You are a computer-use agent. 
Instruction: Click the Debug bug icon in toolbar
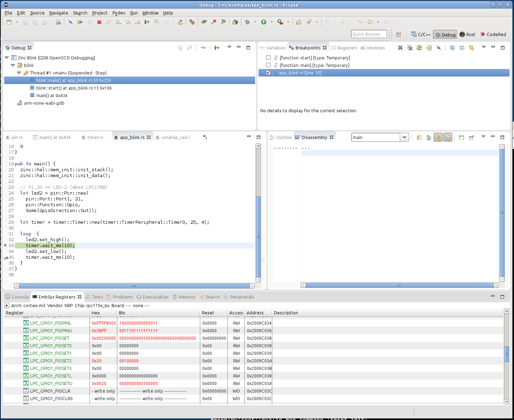pyautogui.click(x=248, y=22)
